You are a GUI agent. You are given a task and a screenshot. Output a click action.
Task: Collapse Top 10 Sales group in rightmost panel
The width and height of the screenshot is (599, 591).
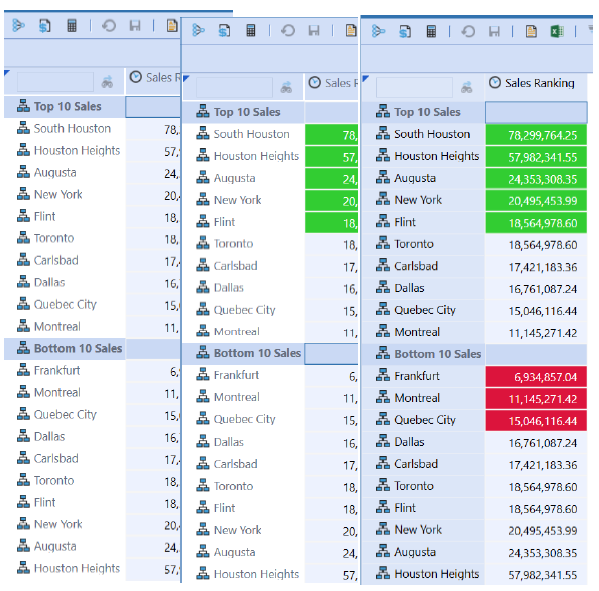382,112
